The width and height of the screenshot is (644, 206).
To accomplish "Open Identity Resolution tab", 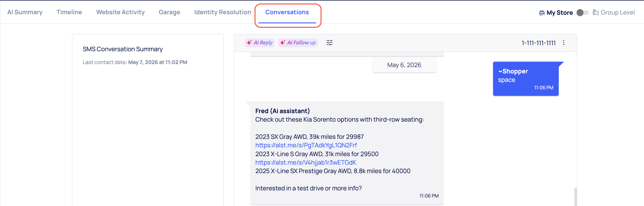I will [x=223, y=12].
